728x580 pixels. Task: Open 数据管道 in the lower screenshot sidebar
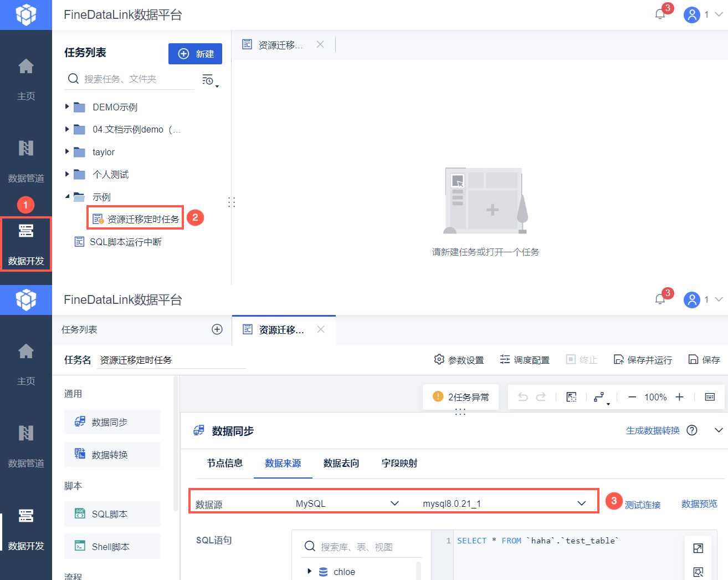tap(26, 446)
